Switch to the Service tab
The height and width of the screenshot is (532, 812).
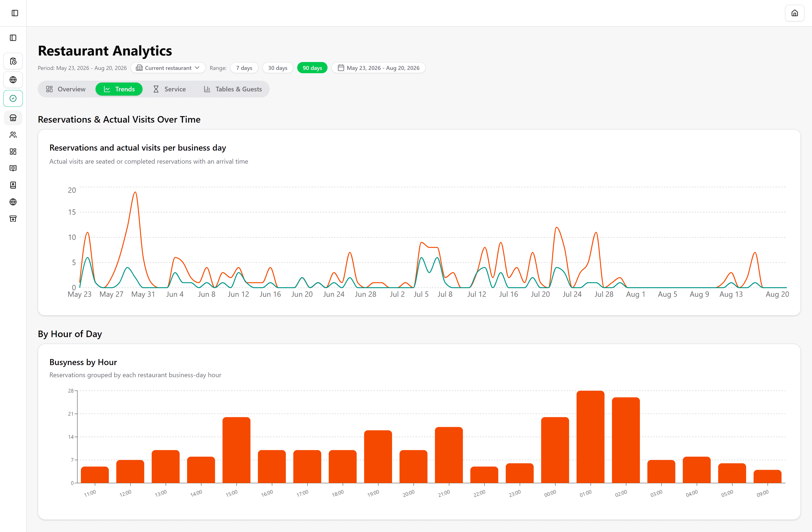pos(170,89)
